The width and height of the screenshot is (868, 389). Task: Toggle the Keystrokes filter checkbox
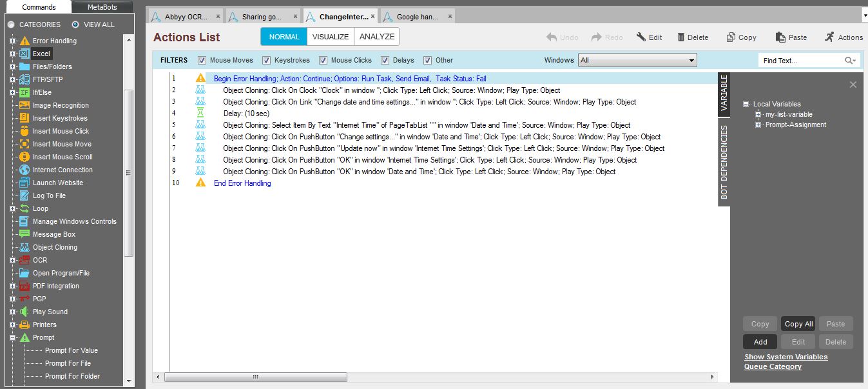point(267,61)
